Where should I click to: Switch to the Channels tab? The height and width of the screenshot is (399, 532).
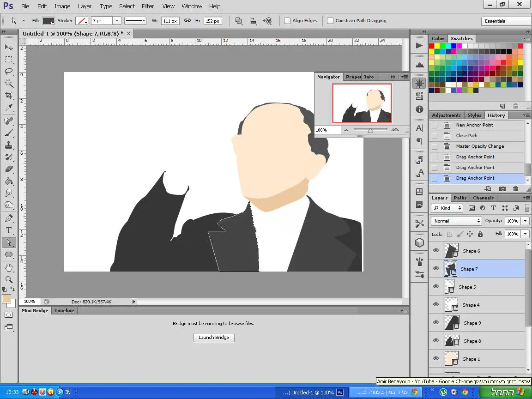coord(483,198)
